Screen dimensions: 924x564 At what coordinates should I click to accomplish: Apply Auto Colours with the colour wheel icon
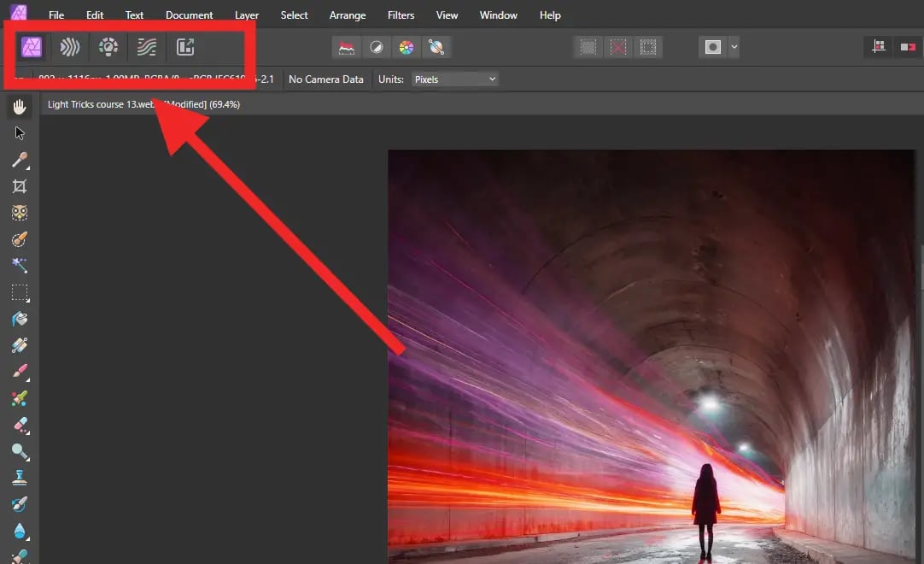coord(406,47)
